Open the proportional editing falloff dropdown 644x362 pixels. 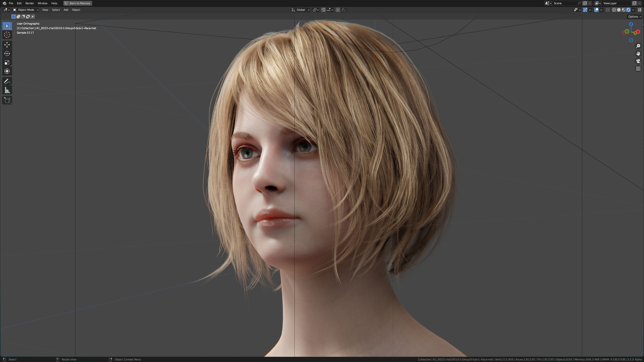pos(344,10)
